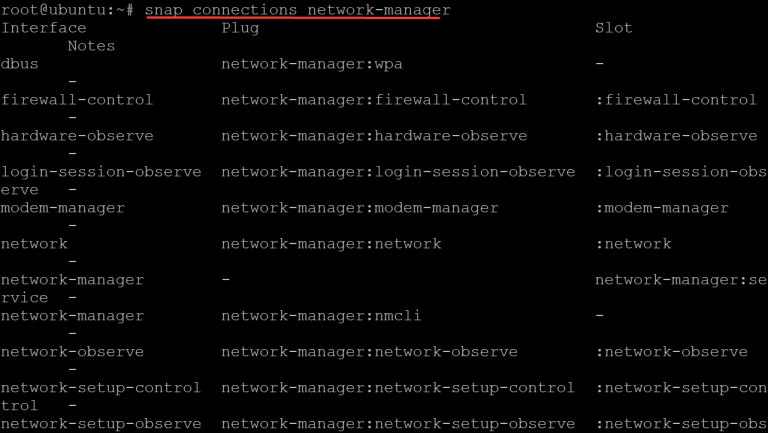Image resolution: width=768 pixels, height=433 pixels.
Task: Select login-session-observe interface text
Action: click(x=101, y=172)
